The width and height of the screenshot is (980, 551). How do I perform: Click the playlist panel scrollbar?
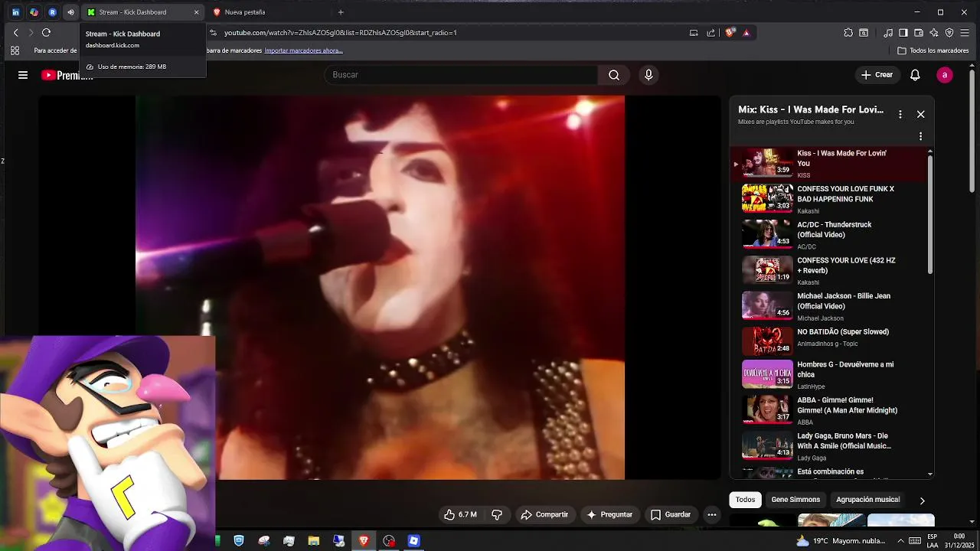[930, 214]
